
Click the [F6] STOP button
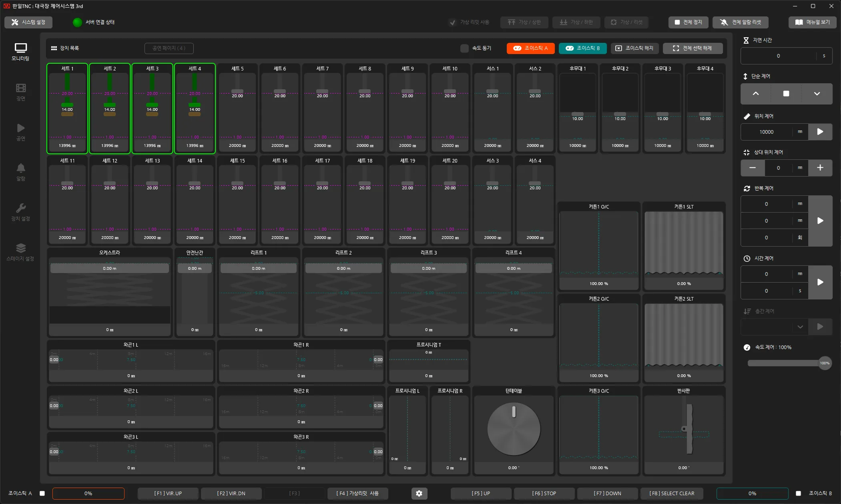click(544, 494)
